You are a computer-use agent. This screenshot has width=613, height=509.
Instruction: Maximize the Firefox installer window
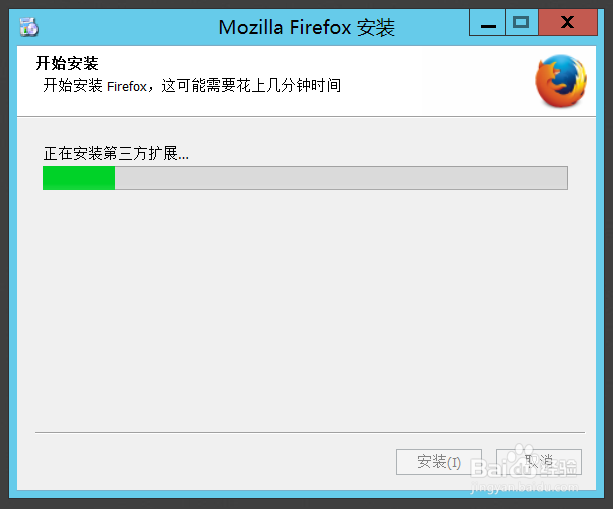[x=522, y=23]
